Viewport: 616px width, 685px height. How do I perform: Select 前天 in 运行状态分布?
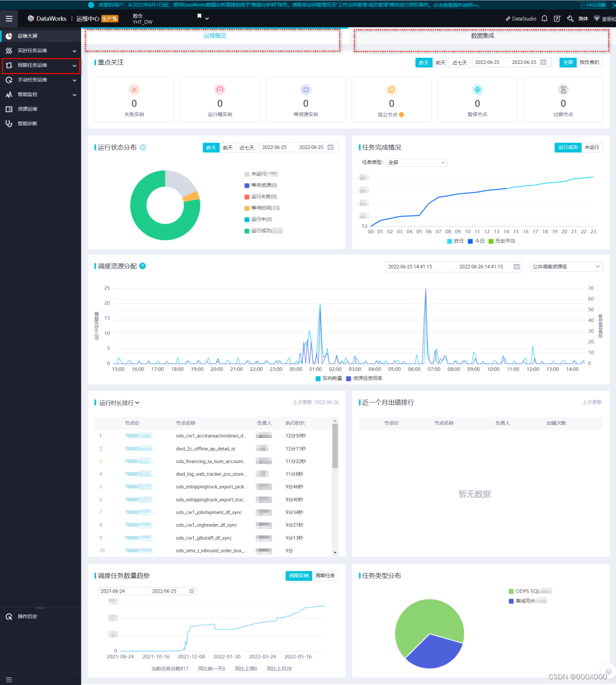(x=228, y=148)
